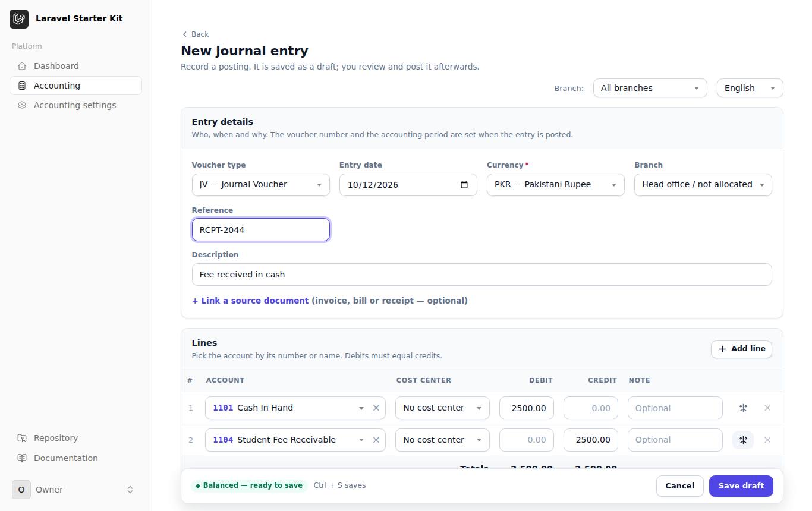The height and width of the screenshot is (511, 812).
Task: Clear the Cash In Hand account selection
Action: 376,408
